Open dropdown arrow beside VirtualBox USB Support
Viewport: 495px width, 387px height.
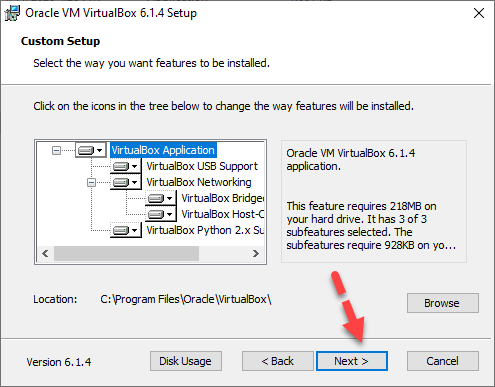(134, 166)
